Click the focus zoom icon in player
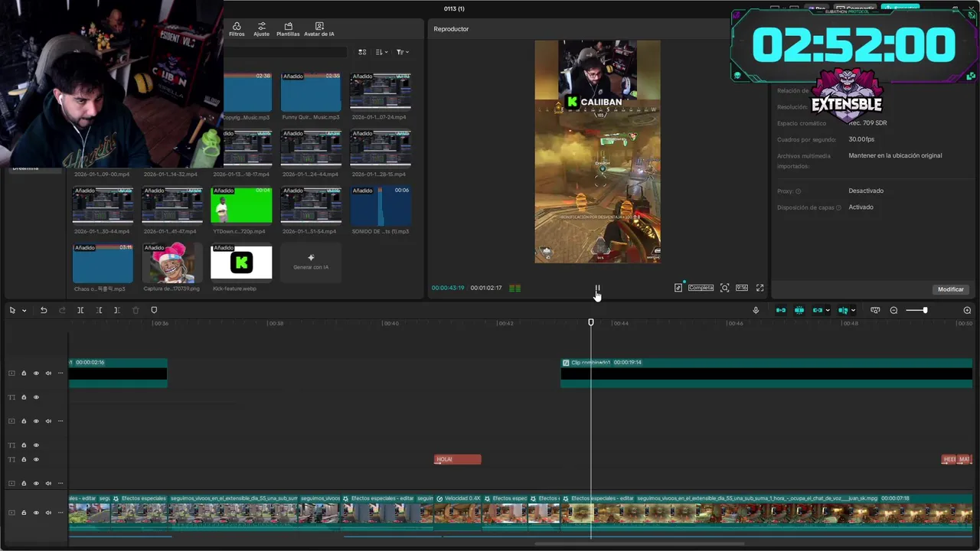The height and width of the screenshot is (551, 980). 724,288
